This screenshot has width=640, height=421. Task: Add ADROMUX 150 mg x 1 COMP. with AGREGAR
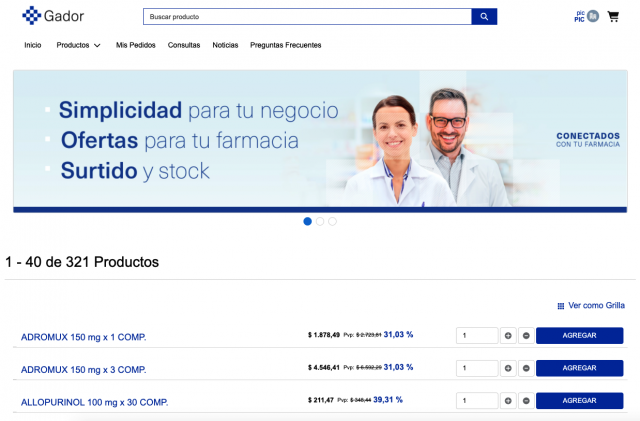click(579, 336)
